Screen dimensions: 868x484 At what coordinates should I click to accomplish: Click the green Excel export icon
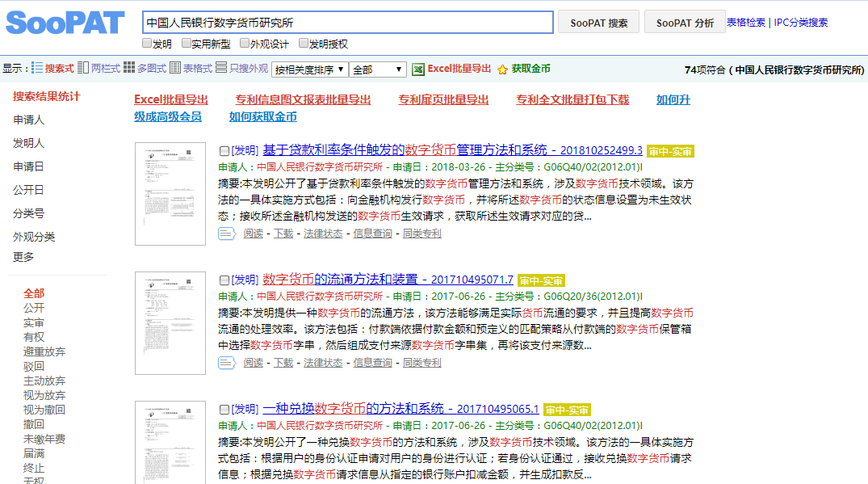click(x=418, y=69)
